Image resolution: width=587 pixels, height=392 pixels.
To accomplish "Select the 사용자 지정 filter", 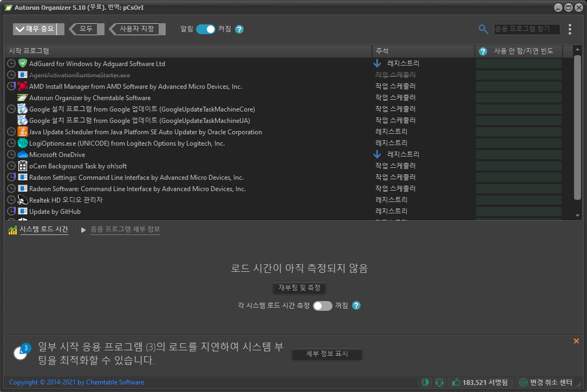I will point(137,29).
